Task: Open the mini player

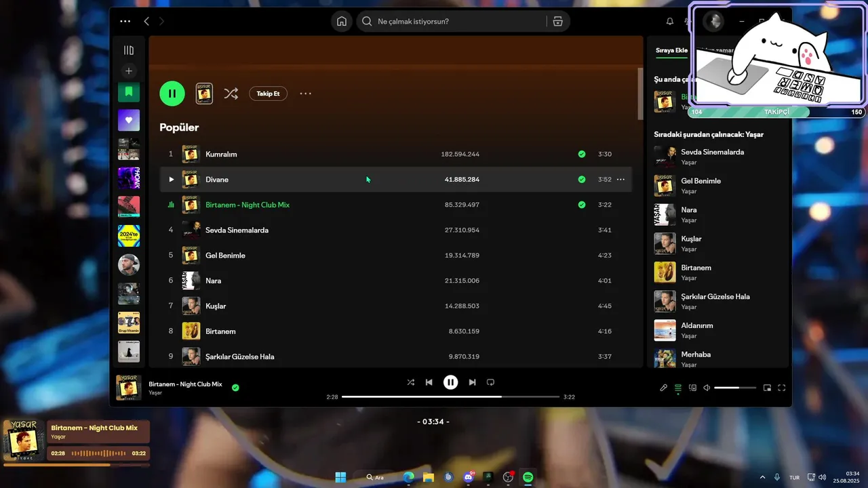Action: (x=767, y=388)
